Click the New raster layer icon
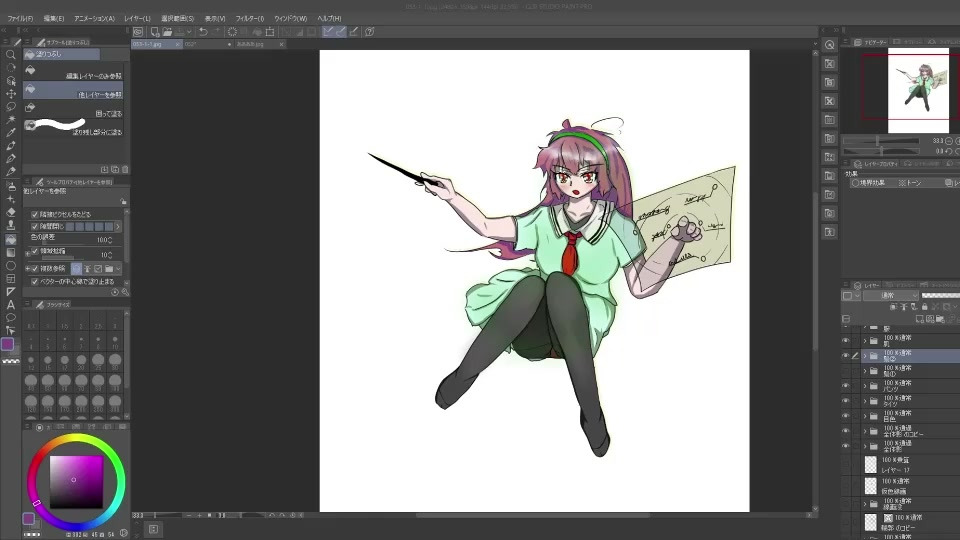 pyautogui.click(x=920, y=319)
